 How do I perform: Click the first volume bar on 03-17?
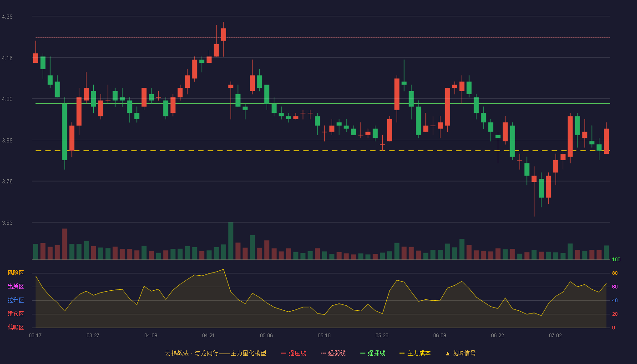[35, 252]
